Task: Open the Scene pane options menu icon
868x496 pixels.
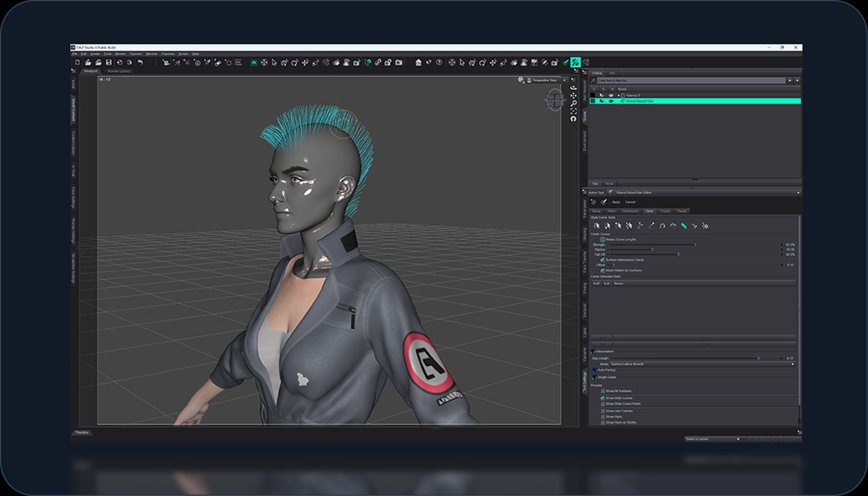Action: pos(584,73)
